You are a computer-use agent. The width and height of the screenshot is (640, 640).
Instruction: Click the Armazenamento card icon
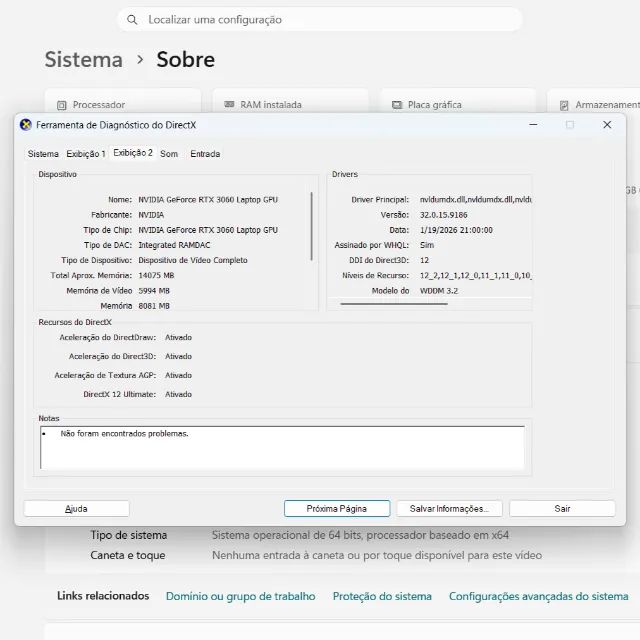click(564, 106)
